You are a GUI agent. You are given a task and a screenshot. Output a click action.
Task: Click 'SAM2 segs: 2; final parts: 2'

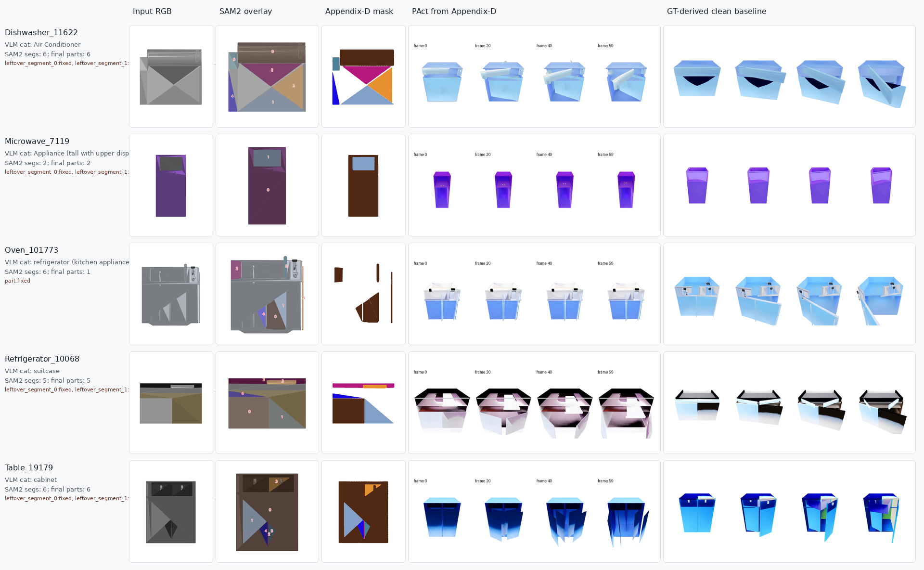[48, 163]
